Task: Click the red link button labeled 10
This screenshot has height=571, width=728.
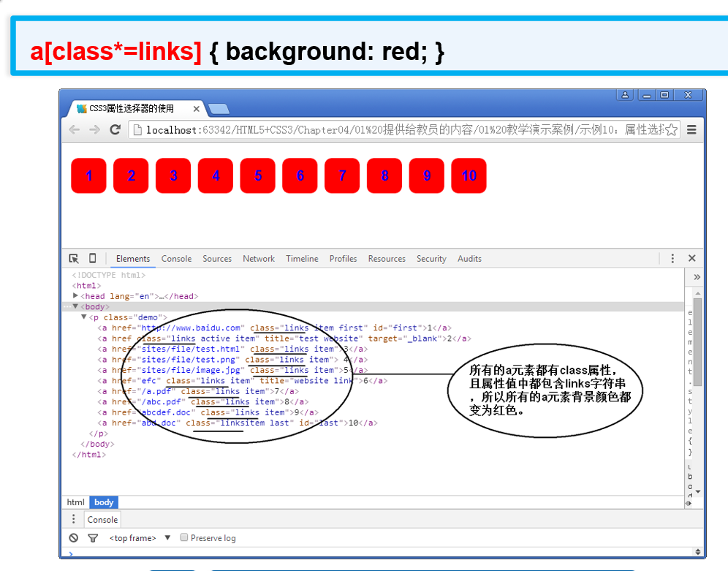Action: [469, 175]
